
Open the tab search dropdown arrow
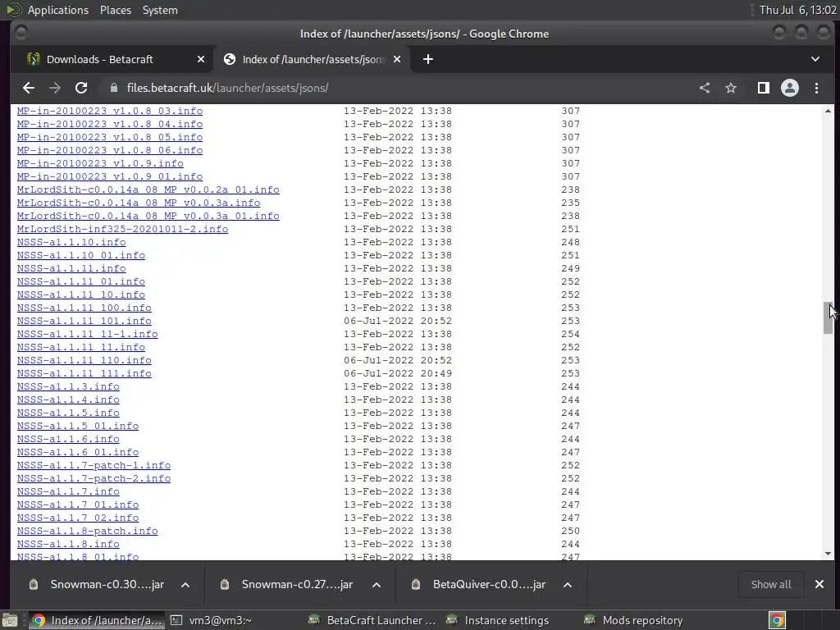pos(815,59)
